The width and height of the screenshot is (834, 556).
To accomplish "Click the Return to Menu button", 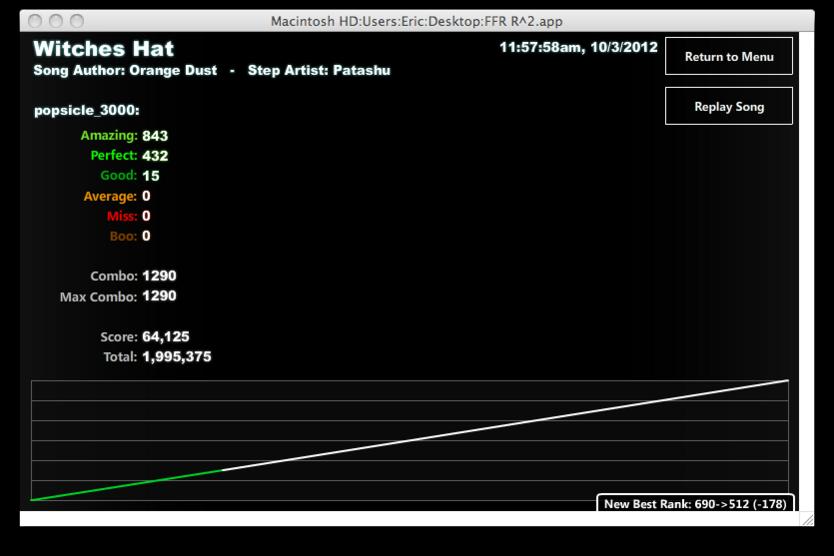I will tap(729, 56).
